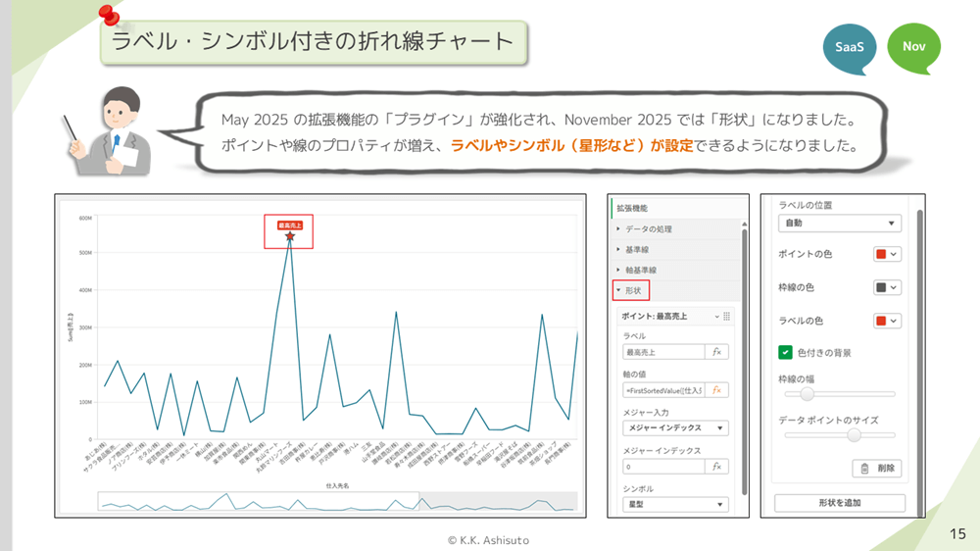The image size is (980, 551).
Task: Open the シンボル dropdown showing 星型
Action: [x=675, y=505]
